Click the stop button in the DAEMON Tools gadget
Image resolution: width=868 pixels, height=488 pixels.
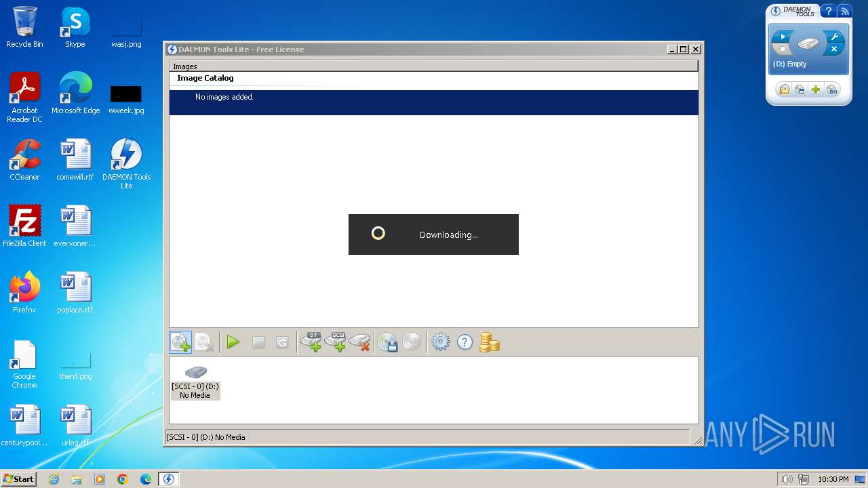[783, 49]
